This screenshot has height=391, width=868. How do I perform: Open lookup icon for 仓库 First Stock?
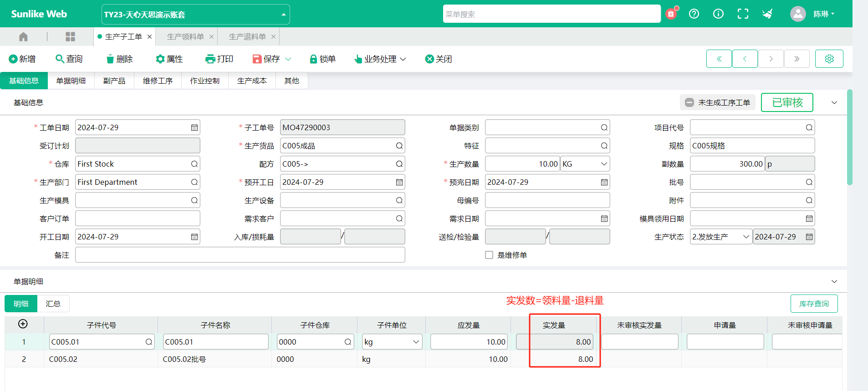[x=194, y=164]
